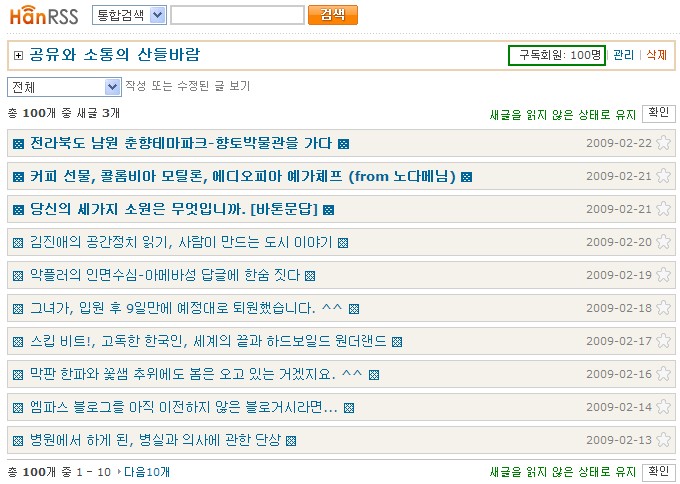Click left icon of 스킵 비트! row
This screenshot has width=680, height=484.
point(18,342)
